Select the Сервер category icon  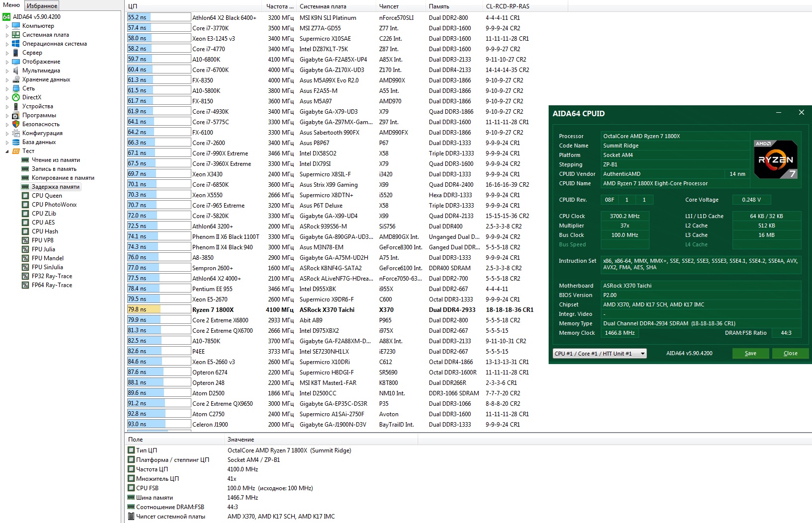click(x=16, y=53)
